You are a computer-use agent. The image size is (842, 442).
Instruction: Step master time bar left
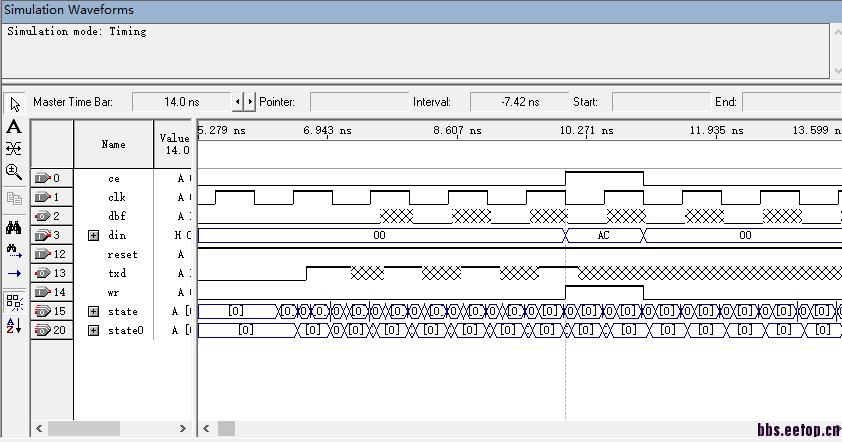[x=238, y=102]
